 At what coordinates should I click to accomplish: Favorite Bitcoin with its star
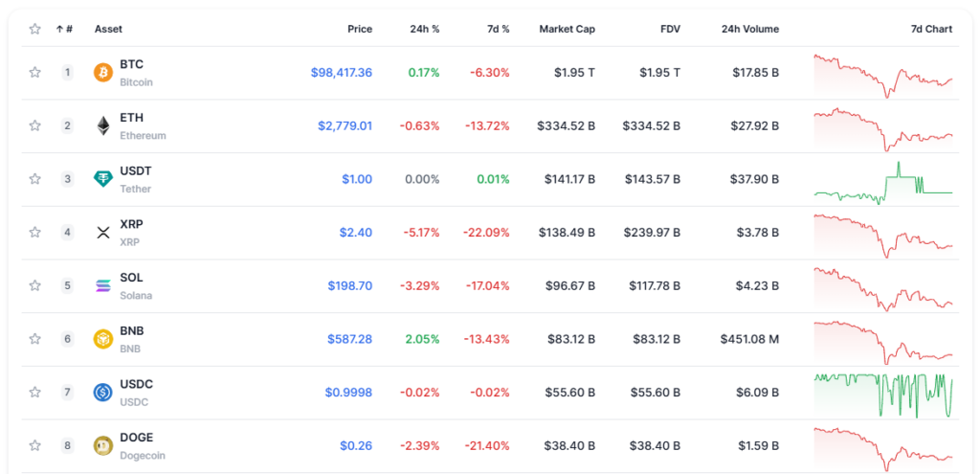click(x=35, y=73)
